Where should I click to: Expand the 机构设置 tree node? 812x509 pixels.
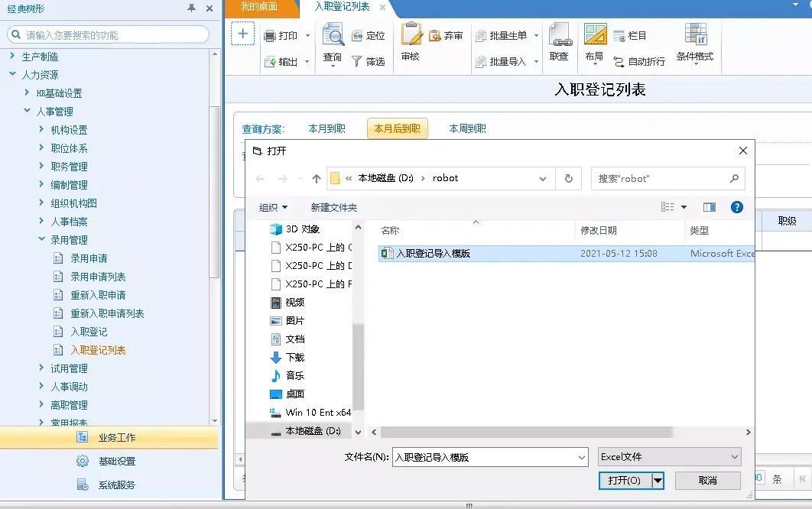pyautogui.click(x=41, y=129)
